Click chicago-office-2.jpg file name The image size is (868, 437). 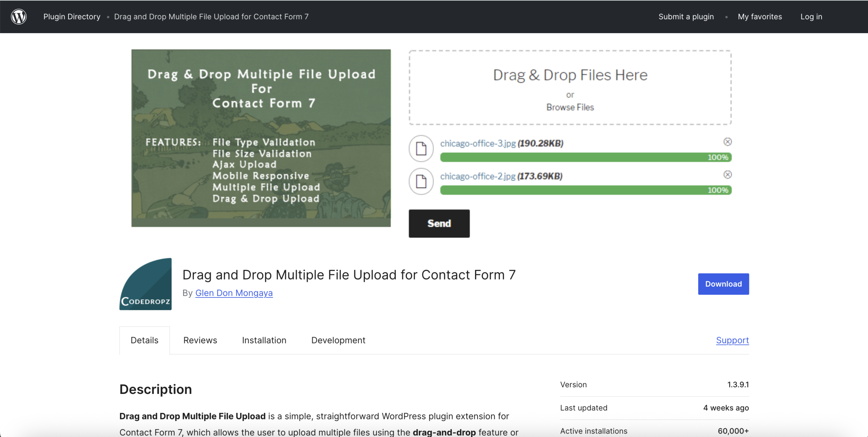click(477, 176)
